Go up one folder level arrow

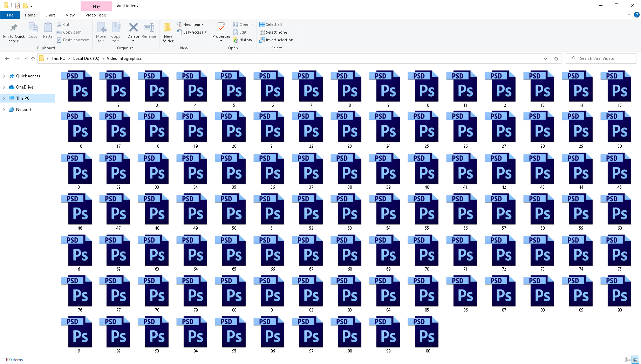tap(33, 58)
